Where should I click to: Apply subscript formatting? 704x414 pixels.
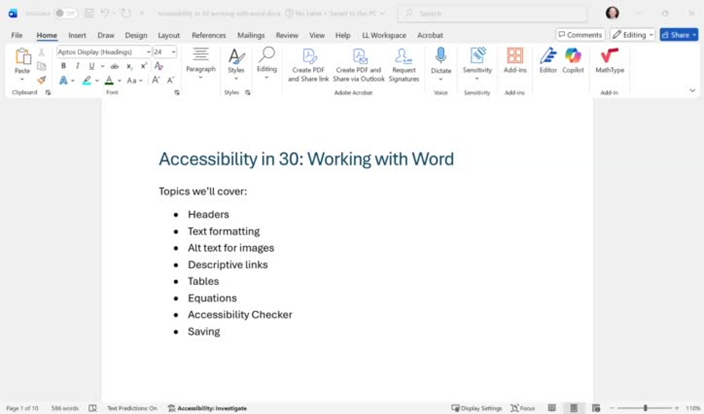(x=129, y=66)
